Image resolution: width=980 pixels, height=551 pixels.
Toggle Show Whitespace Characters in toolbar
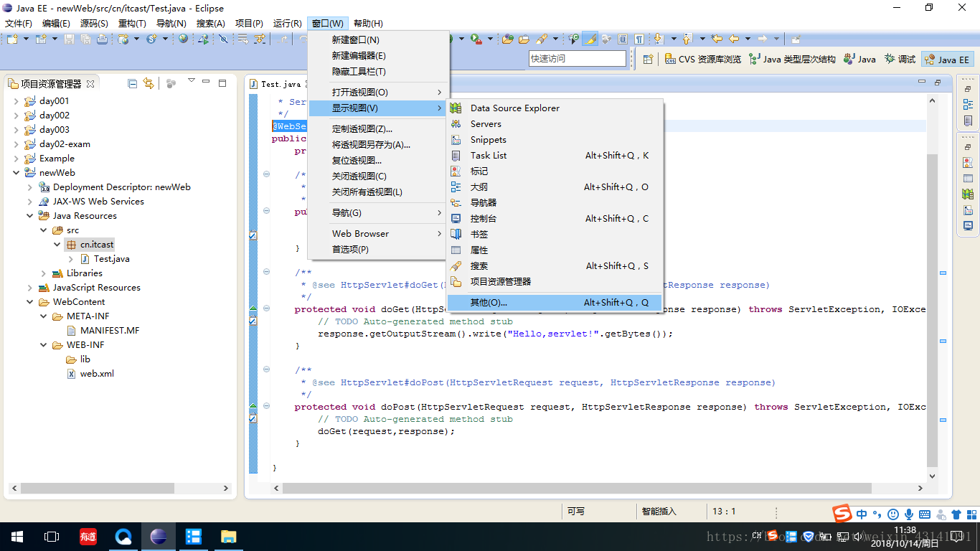(639, 39)
